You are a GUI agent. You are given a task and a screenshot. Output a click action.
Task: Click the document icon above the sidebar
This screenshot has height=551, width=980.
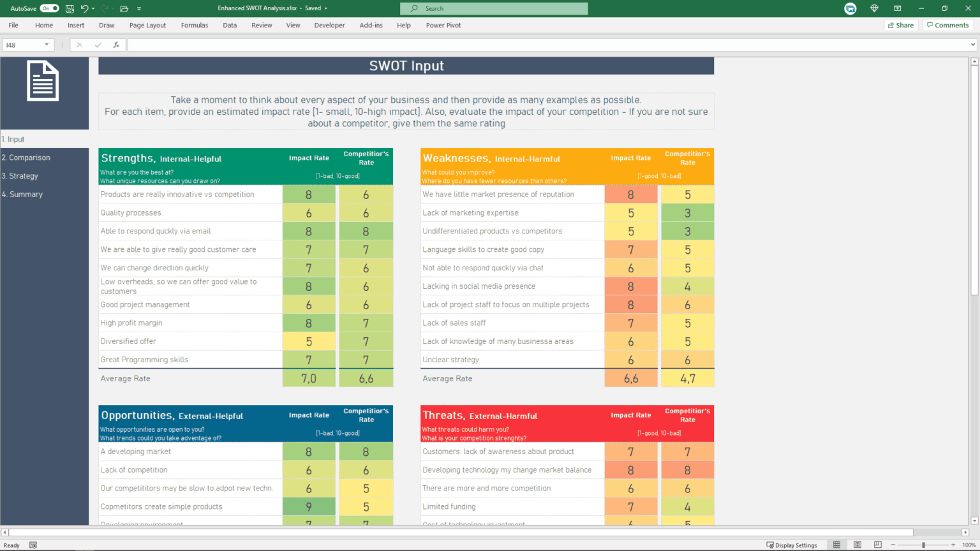pos(43,80)
